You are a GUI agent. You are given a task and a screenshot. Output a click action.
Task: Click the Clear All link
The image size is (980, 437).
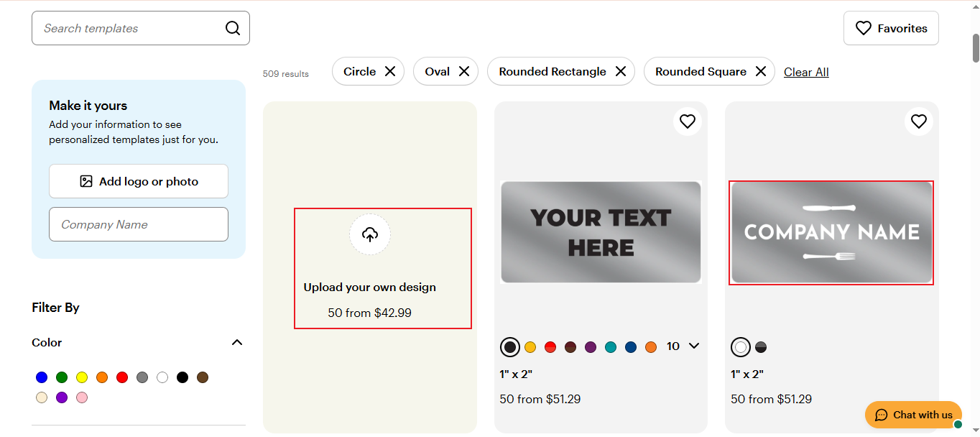pyautogui.click(x=806, y=72)
